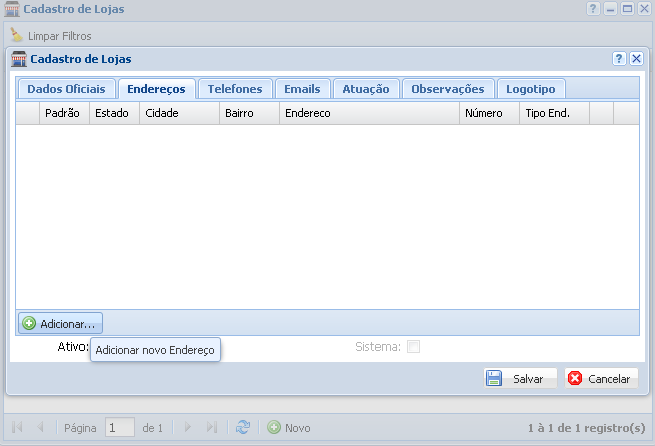Show the Observações tab
Image resolution: width=655 pixels, height=446 pixels.
pyautogui.click(x=448, y=89)
